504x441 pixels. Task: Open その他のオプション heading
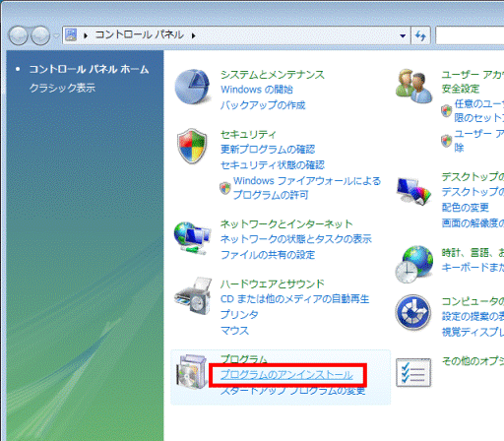point(472,361)
